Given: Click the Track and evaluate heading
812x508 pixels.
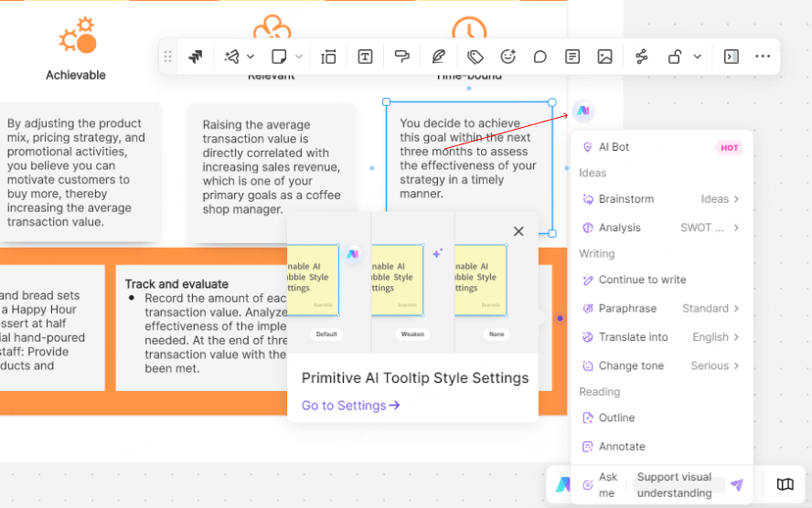Looking at the screenshot, I should pos(176,284).
